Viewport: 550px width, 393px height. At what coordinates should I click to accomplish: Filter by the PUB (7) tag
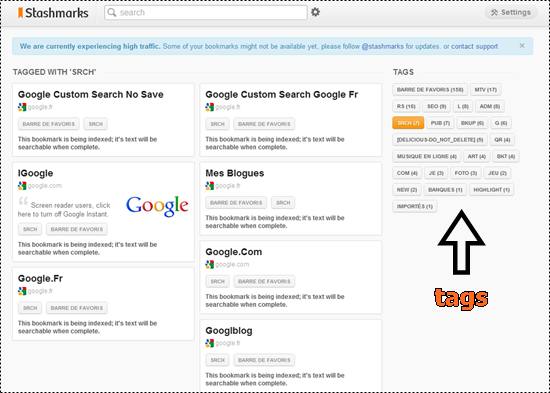[x=440, y=123]
